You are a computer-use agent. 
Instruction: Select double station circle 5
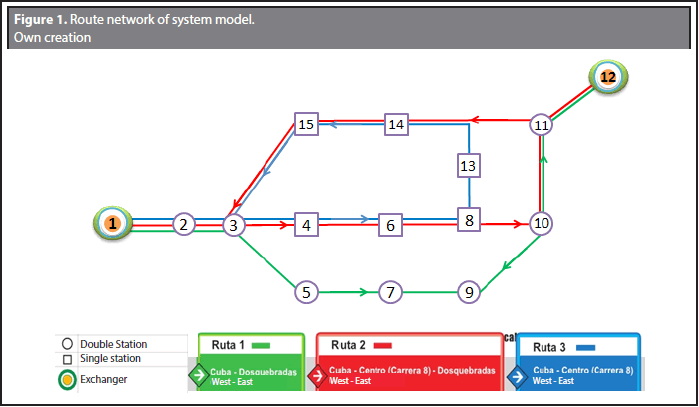click(x=307, y=293)
